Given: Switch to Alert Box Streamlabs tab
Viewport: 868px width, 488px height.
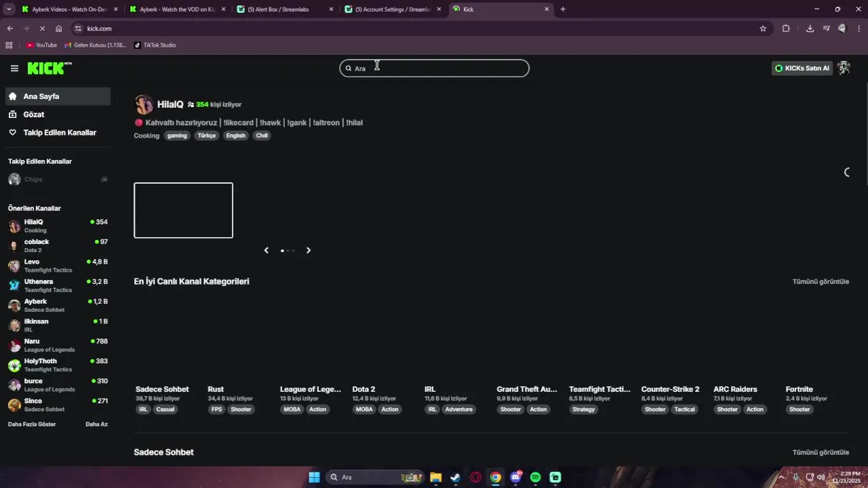Looking at the screenshot, I should click(x=285, y=9).
